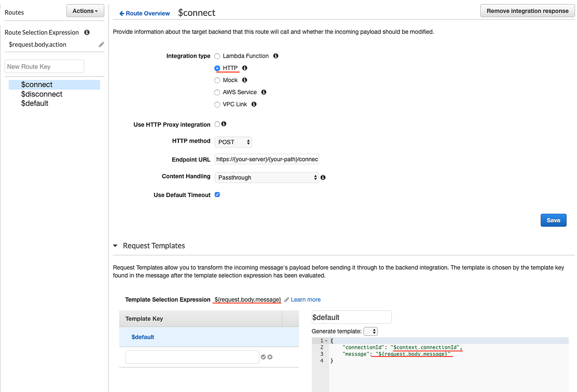Edit route selection expression pencil icon
The height and width of the screenshot is (392, 577).
[101, 45]
